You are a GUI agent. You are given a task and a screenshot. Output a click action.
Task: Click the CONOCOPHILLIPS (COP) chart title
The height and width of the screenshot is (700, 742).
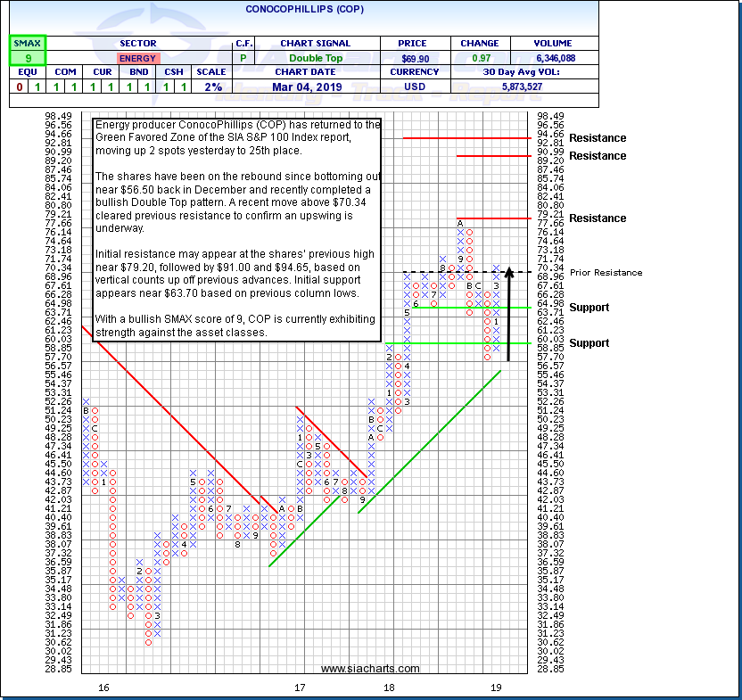click(x=299, y=9)
